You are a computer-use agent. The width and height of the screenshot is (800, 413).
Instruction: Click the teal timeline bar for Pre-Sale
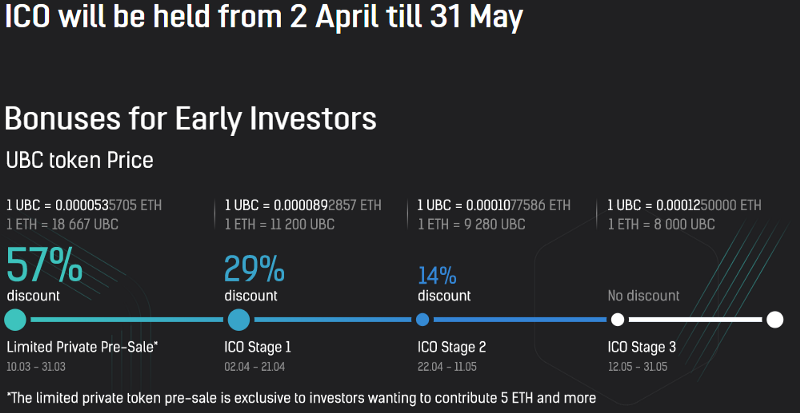coord(127,320)
